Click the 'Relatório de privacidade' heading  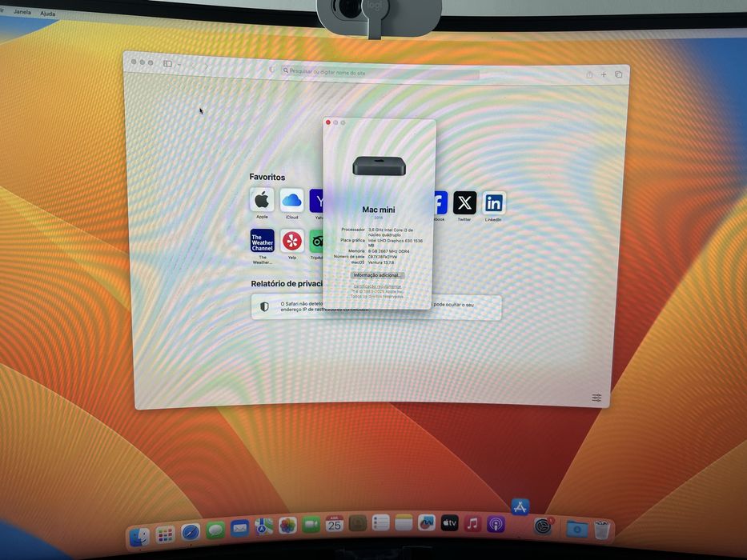pos(287,284)
